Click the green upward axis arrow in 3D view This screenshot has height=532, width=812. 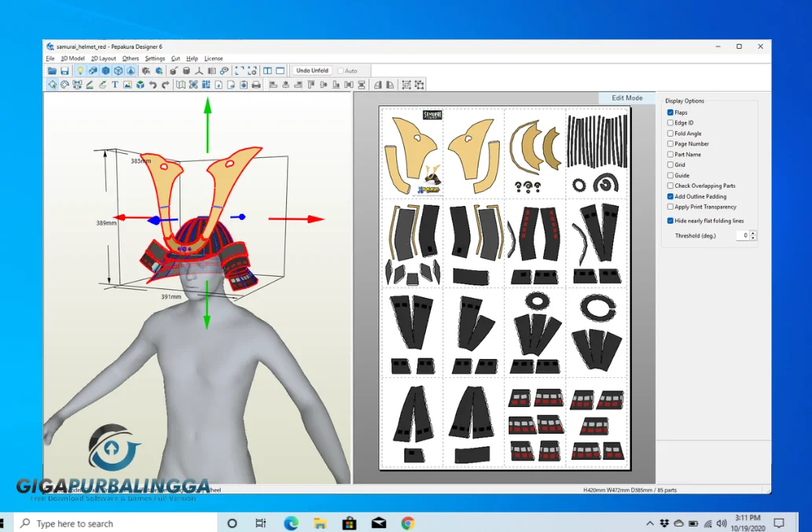[x=208, y=125]
